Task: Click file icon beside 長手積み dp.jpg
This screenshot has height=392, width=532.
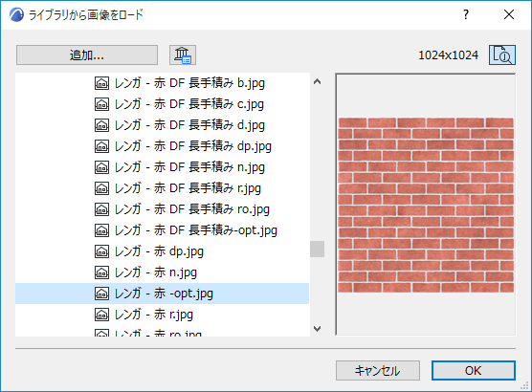Action: pos(101,146)
